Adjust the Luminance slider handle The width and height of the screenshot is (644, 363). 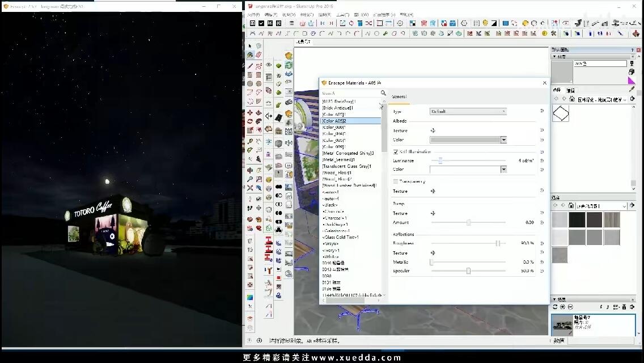440,161
